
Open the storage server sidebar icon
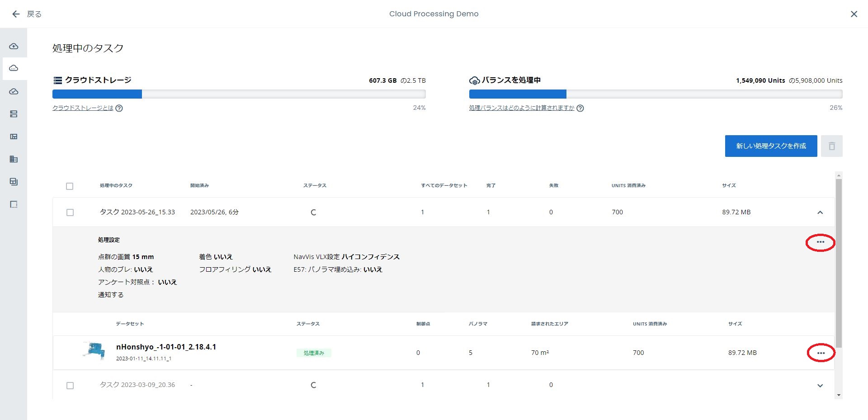[14, 114]
